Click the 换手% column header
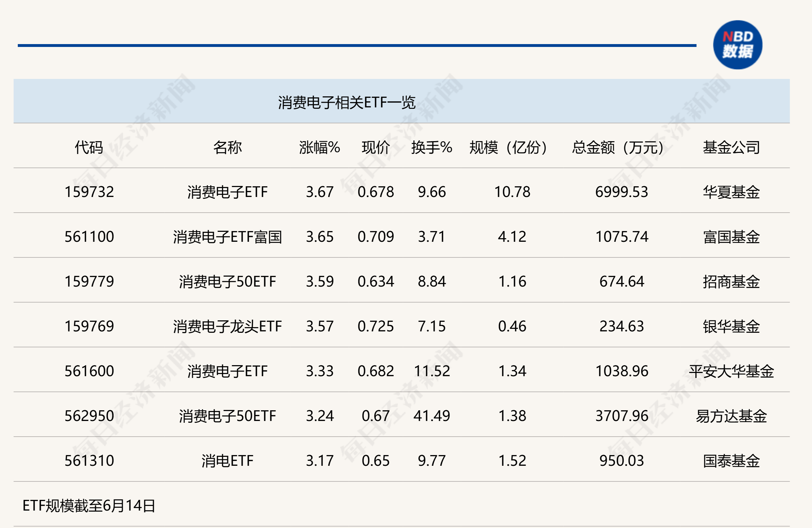 pyautogui.click(x=431, y=147)
